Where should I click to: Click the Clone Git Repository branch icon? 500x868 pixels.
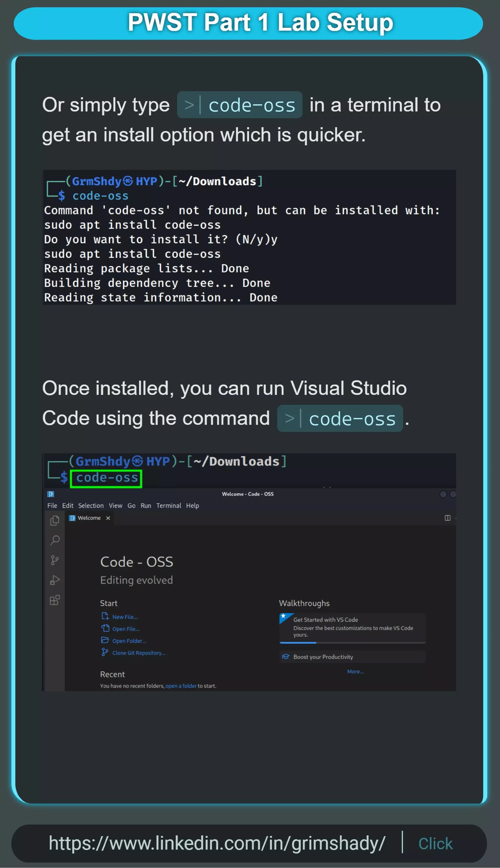tap(105, 652)
